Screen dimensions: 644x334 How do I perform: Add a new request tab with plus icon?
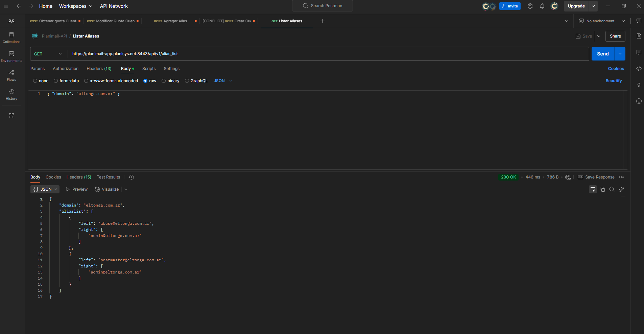click(323, 21)
